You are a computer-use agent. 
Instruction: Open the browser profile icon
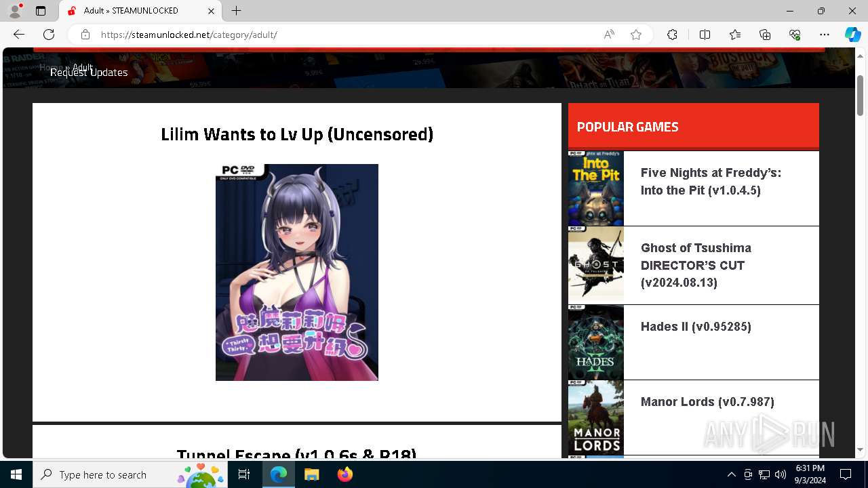point(15,11)
